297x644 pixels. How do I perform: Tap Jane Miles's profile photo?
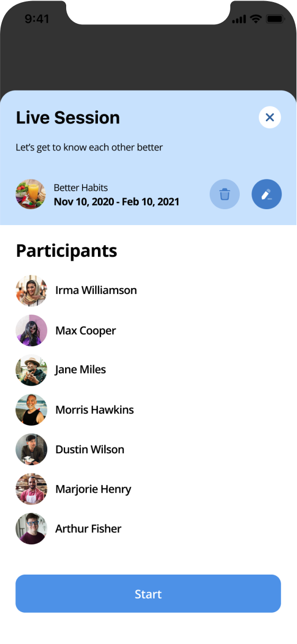point(31,370)
